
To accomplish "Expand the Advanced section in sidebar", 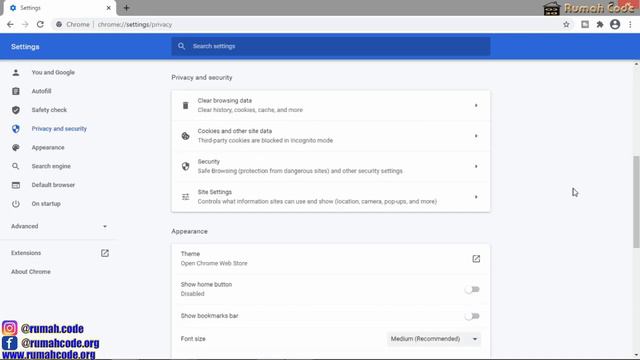I will [x=59, y=226].
